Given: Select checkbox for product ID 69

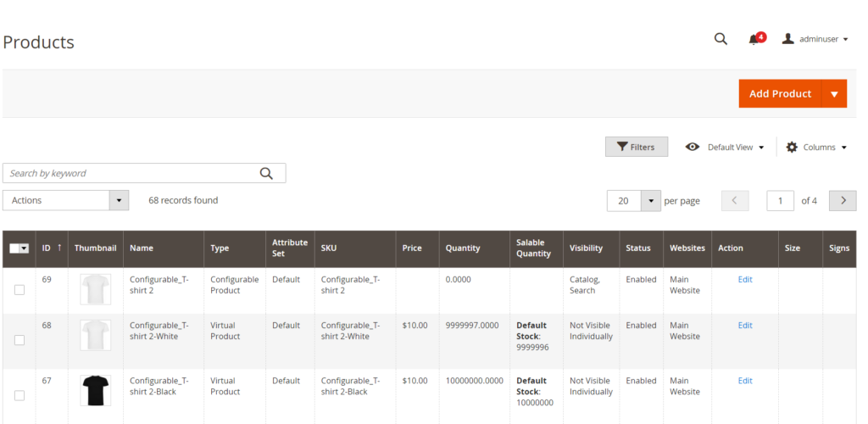Looking at the screenshot, I should (x=19, y=290).
